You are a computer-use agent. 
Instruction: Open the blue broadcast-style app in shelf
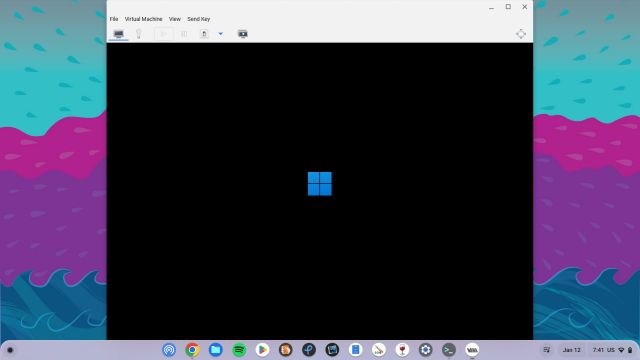point(169,350)
